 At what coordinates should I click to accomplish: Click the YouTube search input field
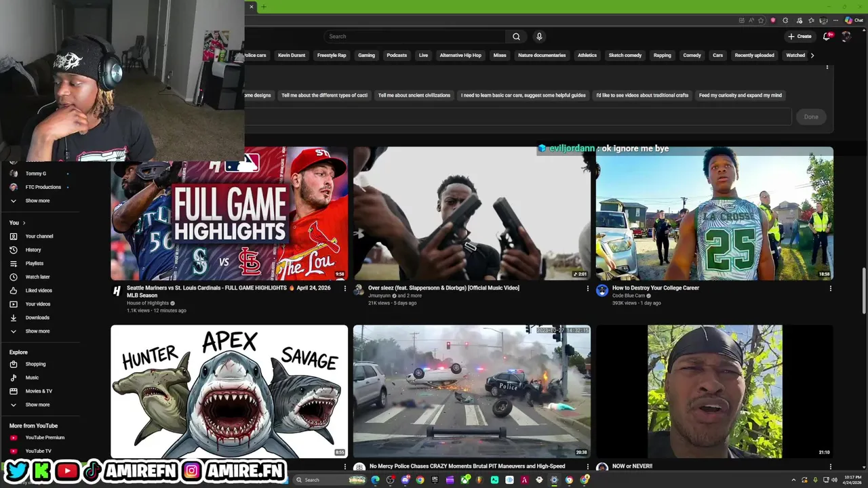(x=415, y=37)
